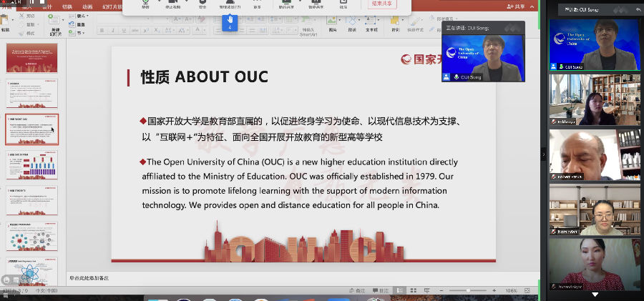Collapse the ribbon with the chevron near 共享
This screenshot has width=644, height=301.
(530, 6)
